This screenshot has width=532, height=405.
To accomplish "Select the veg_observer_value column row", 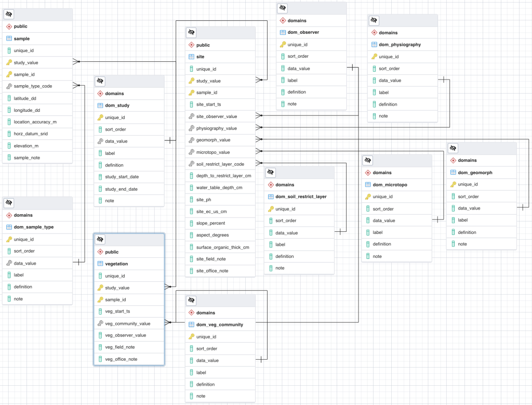I will [125, 335].
